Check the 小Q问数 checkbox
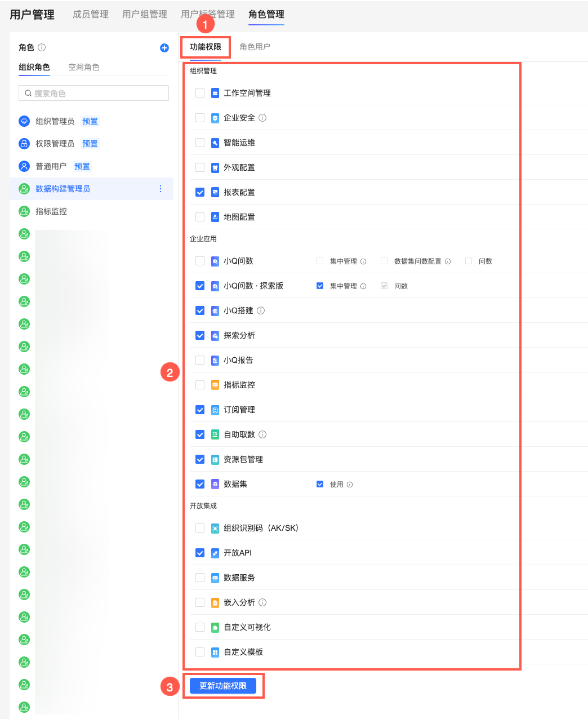 (200, 261)
